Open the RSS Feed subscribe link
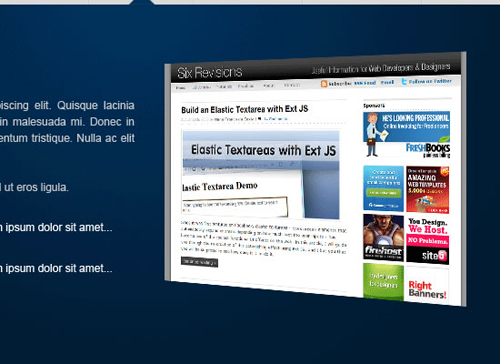The image size is (500, 364). (365, 83)
